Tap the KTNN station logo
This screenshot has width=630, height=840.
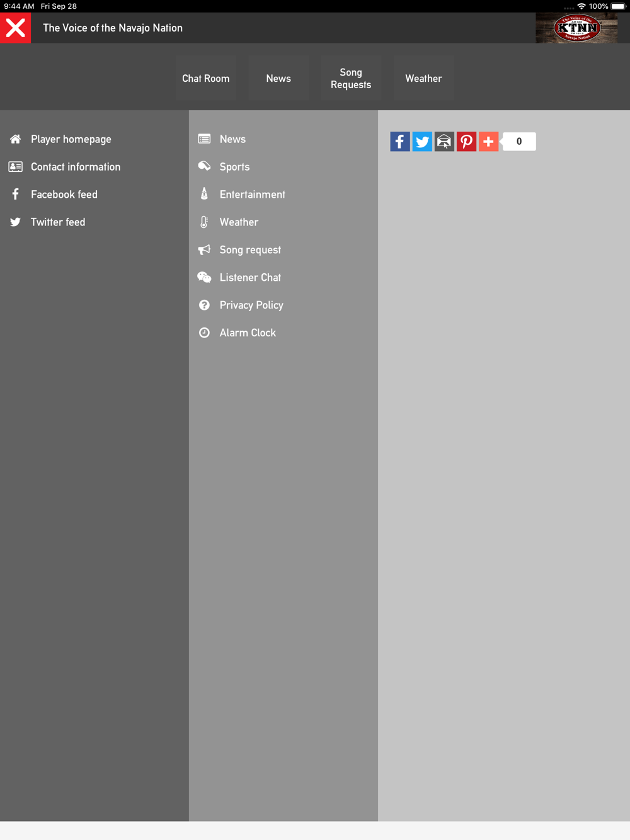576,28
